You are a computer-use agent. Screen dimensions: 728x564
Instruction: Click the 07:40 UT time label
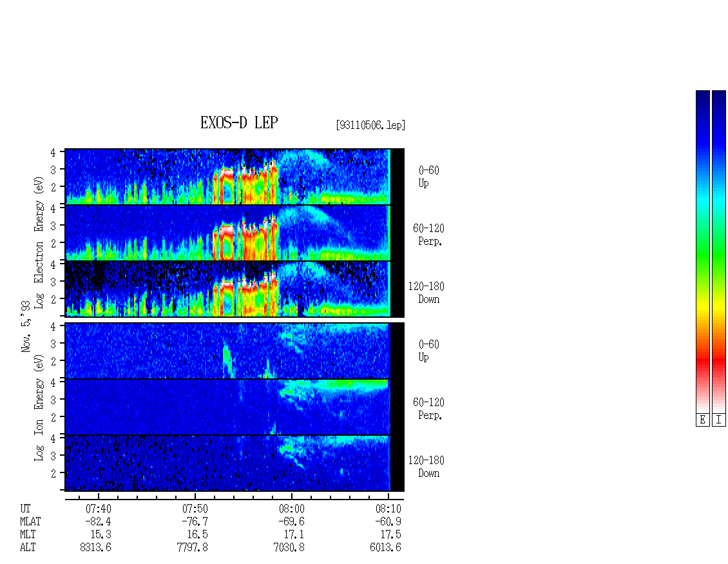tap(99, 509)
